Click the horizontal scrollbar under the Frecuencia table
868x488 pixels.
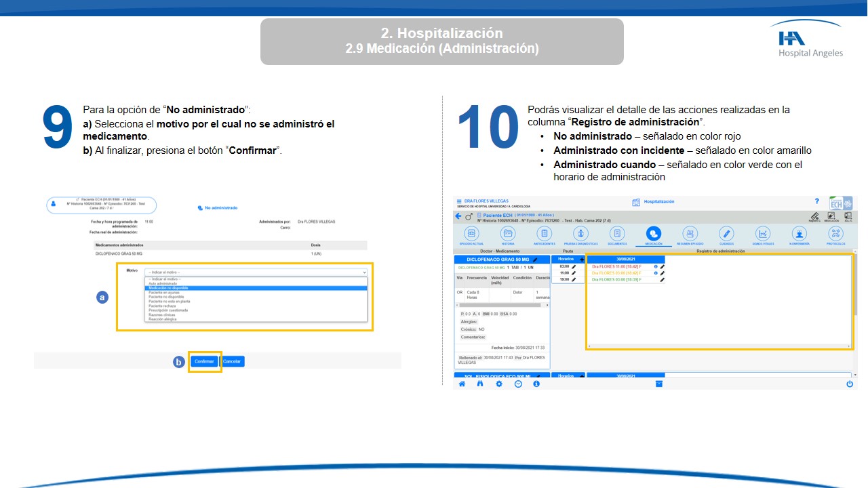pyautogui.click(x=502, y=305)
